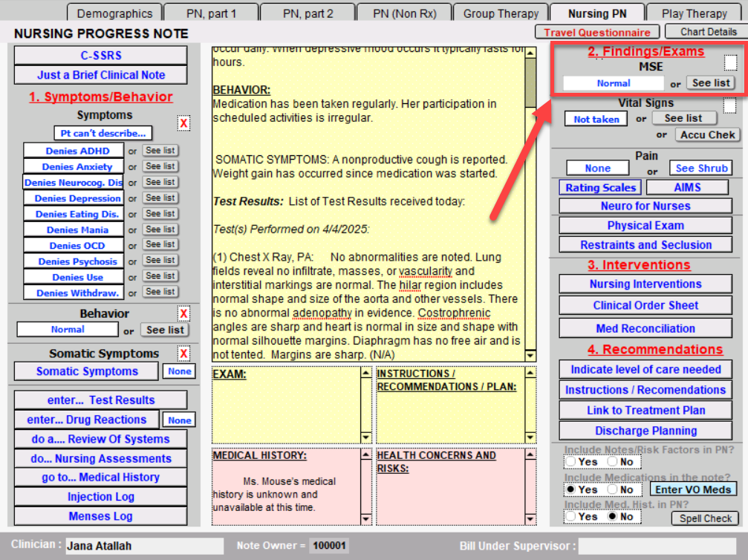Tick the checkbox next to Vital Signs
Image resolution: width=748 pixels, height=560 pixels.
pos(729,105)
